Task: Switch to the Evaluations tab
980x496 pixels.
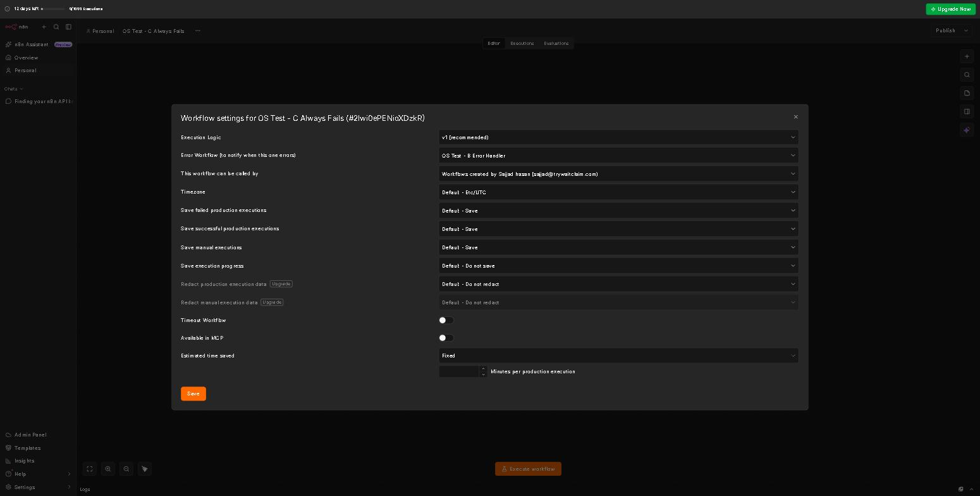Action: click(556, 44)
